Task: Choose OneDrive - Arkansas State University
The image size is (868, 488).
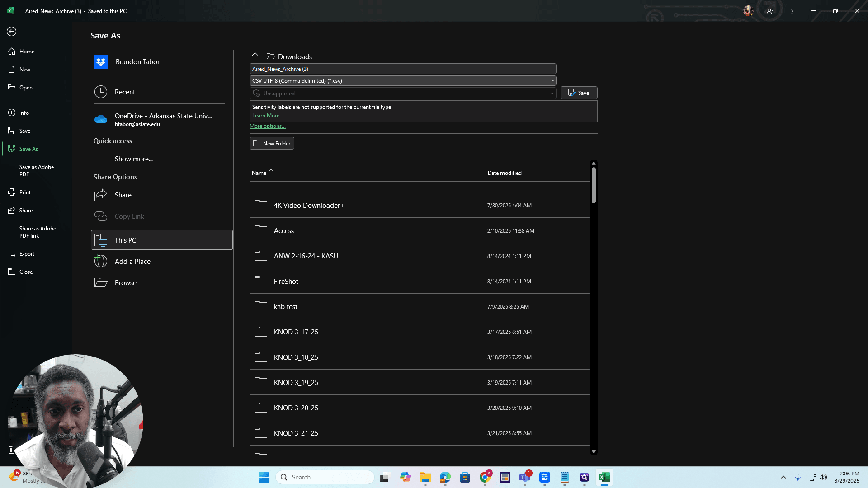Action: point(161,119)
